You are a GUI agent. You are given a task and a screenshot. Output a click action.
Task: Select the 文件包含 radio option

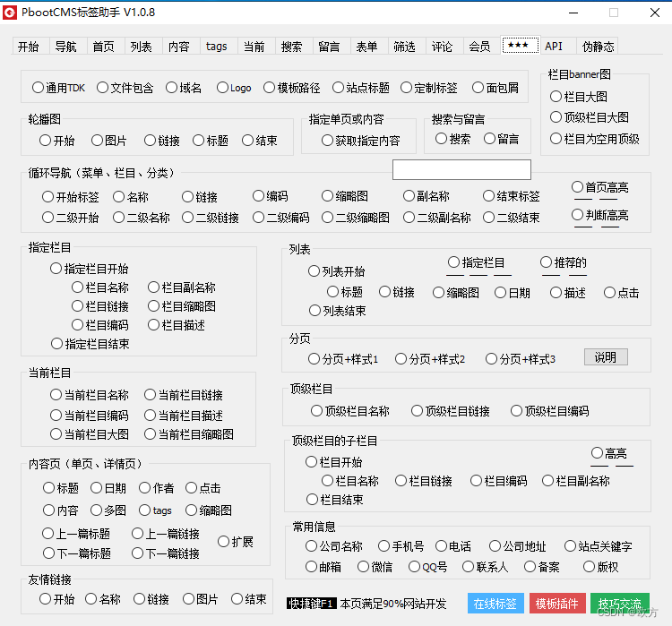coord(125,88)
